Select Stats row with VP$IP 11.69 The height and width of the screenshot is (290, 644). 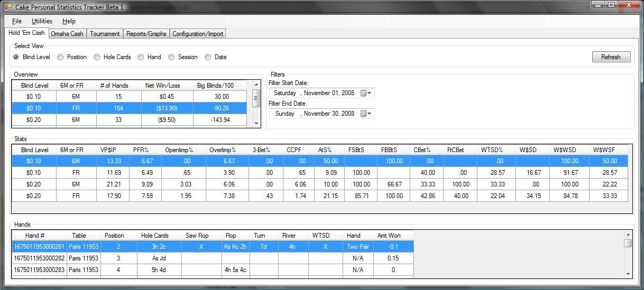(320, 173)
